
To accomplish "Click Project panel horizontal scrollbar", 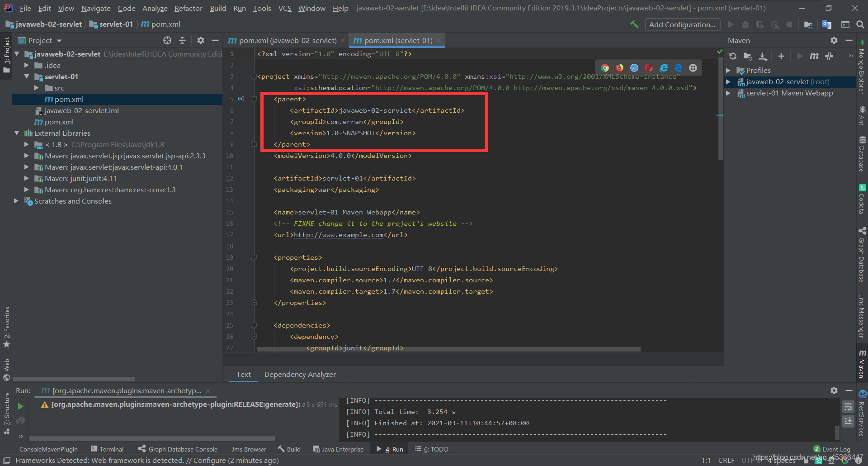I will coord(74,379).
